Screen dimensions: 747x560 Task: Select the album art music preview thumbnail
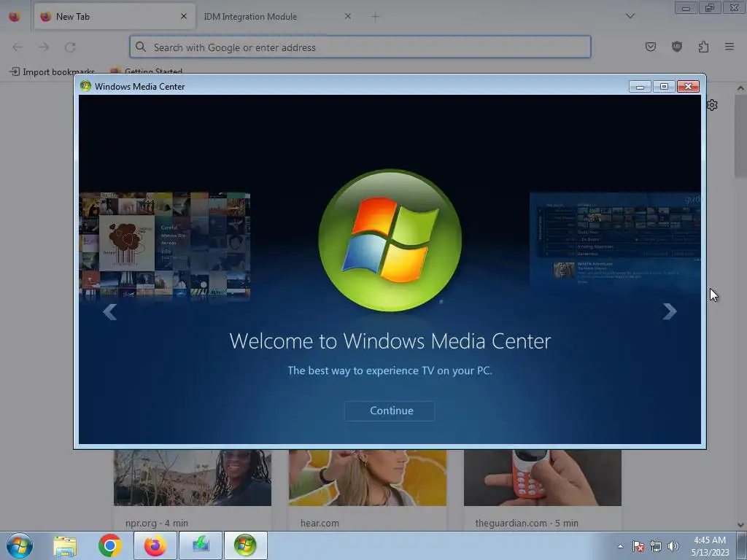pyautogui.click(x=164, y=246)
